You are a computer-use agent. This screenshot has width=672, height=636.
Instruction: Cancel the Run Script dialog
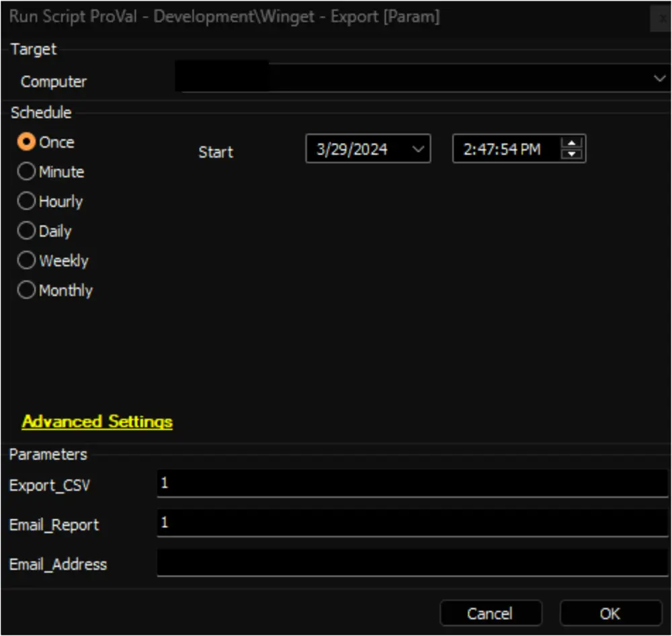pos(491,613)
